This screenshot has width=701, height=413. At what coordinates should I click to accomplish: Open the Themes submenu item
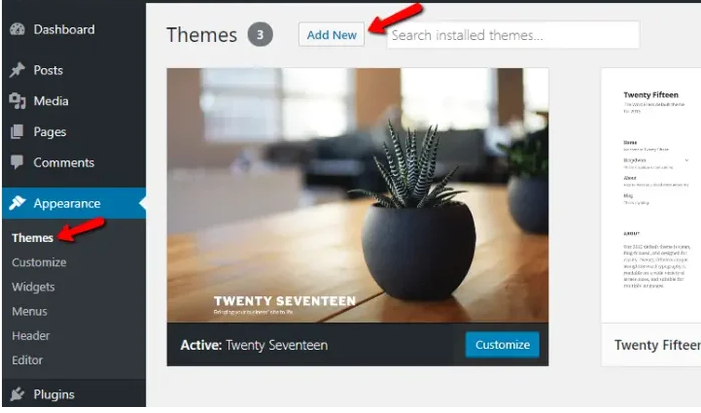(33, 238)
